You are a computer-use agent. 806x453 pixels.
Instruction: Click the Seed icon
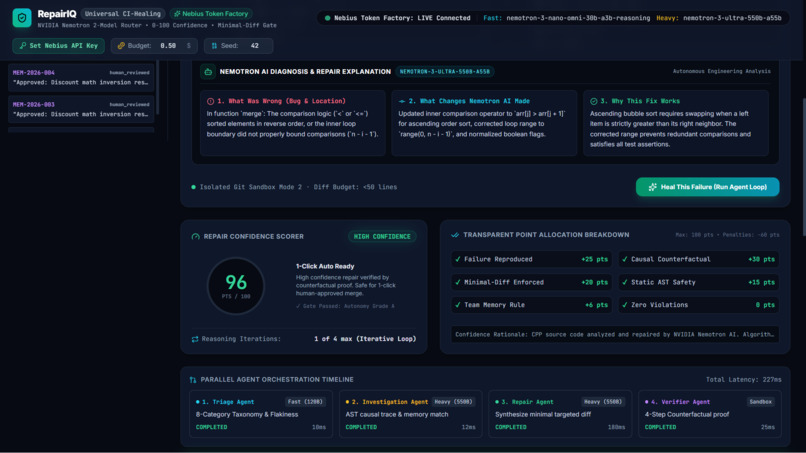[x=214, y=46]
